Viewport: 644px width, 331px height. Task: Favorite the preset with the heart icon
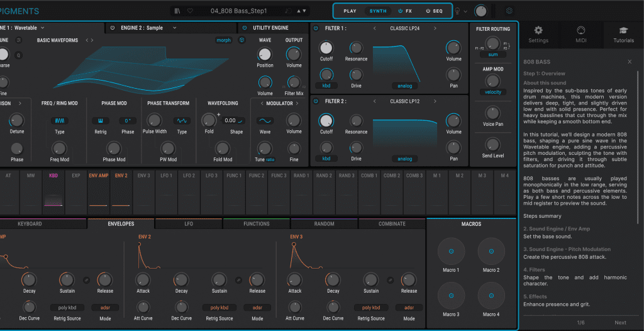coord(190,11)
